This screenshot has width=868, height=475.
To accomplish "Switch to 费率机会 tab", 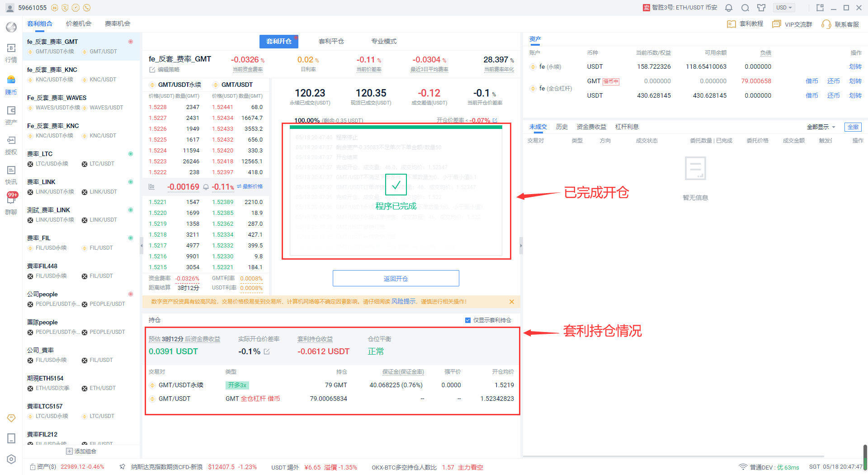I will point(118,24).
